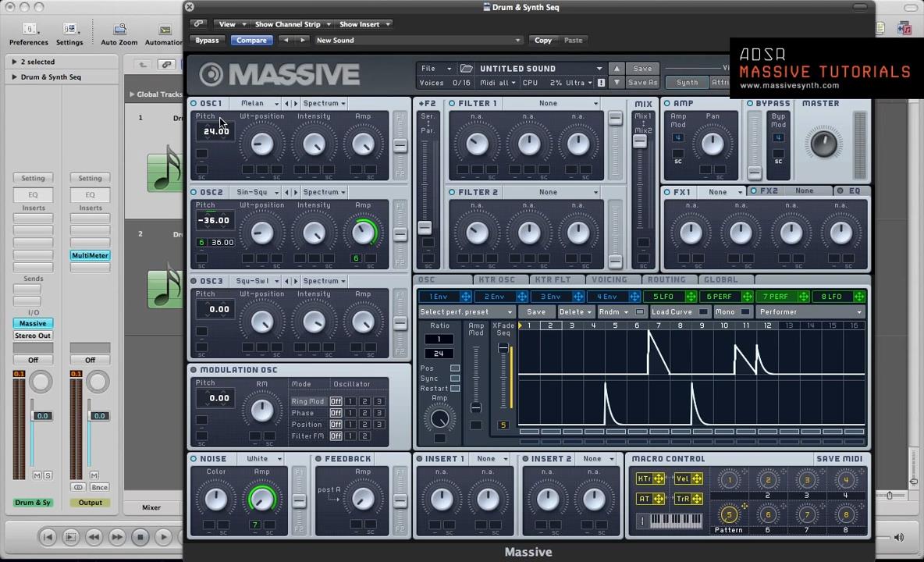The image size is (924, 562).
Task: Click OSC1 pitch value 24.00
Action: click(x=215, y=131)
